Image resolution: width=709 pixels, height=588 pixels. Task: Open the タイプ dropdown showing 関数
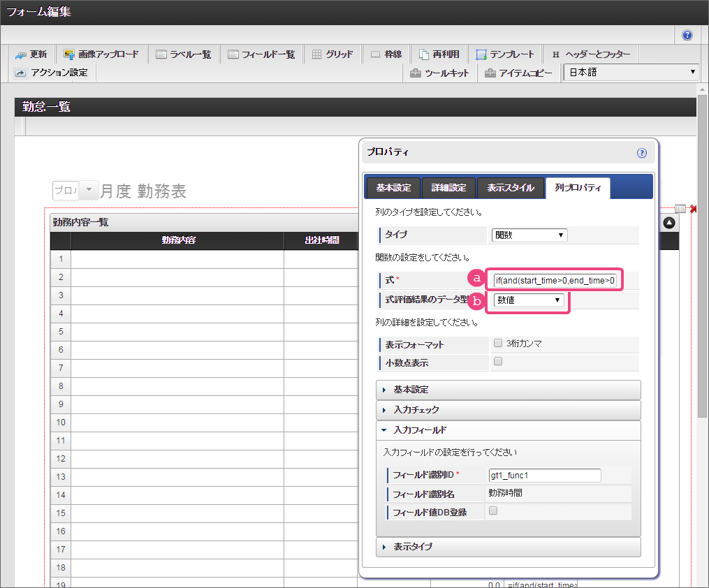529,235
